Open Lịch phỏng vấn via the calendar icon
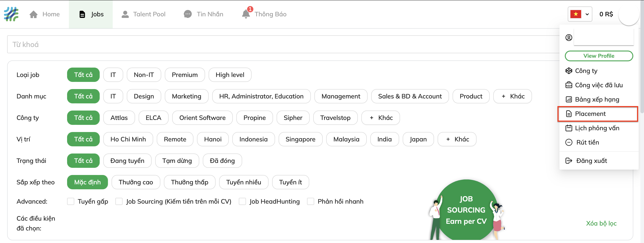This screenshot has width=644, height=243. point(569,128)
